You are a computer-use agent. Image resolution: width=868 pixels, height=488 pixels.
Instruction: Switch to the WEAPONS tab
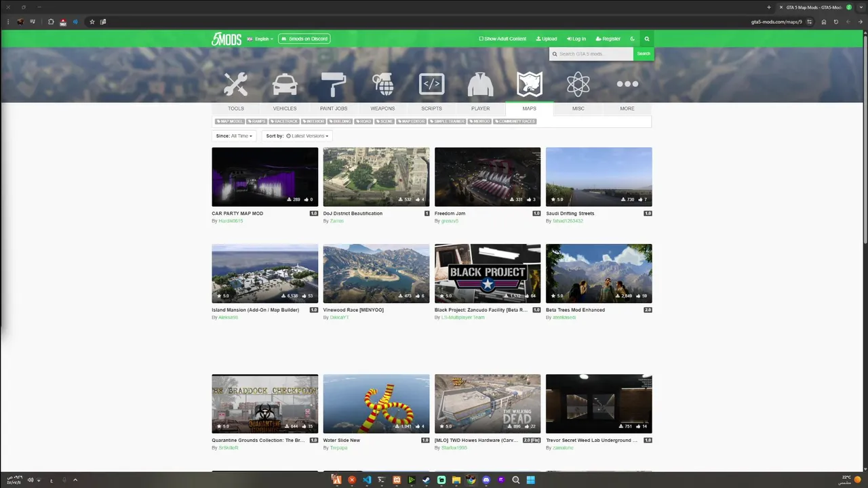(x=382, y=108)
